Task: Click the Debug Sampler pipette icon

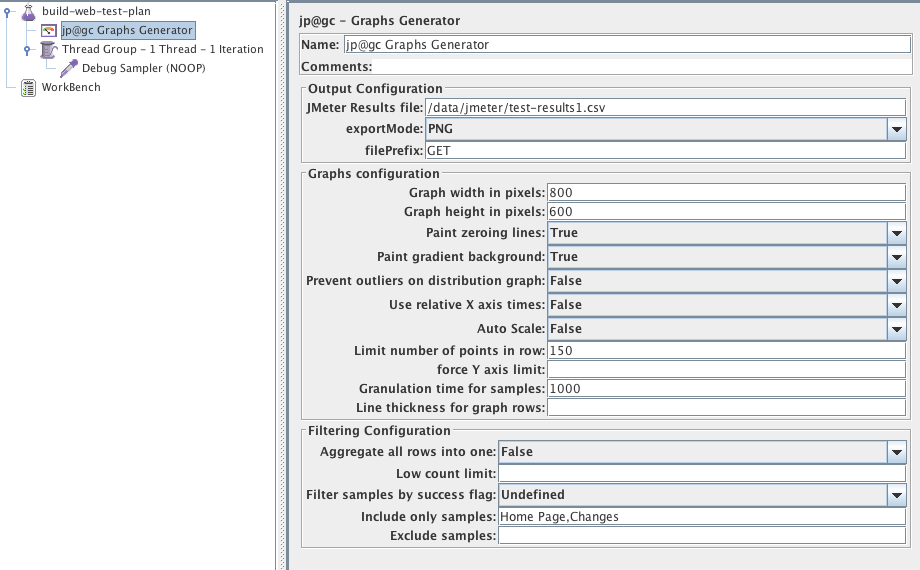Action: tap(69, 68)
